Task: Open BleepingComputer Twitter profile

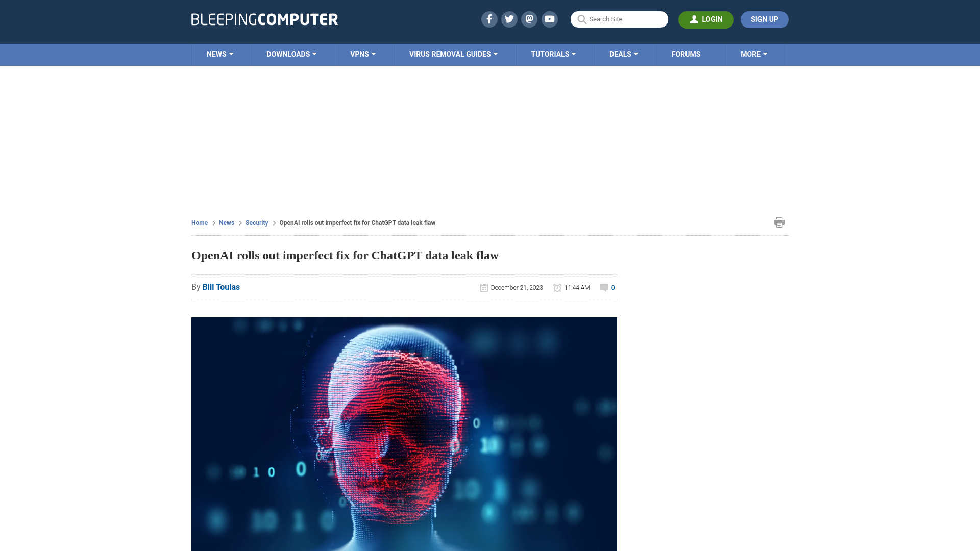Action: 509,19
